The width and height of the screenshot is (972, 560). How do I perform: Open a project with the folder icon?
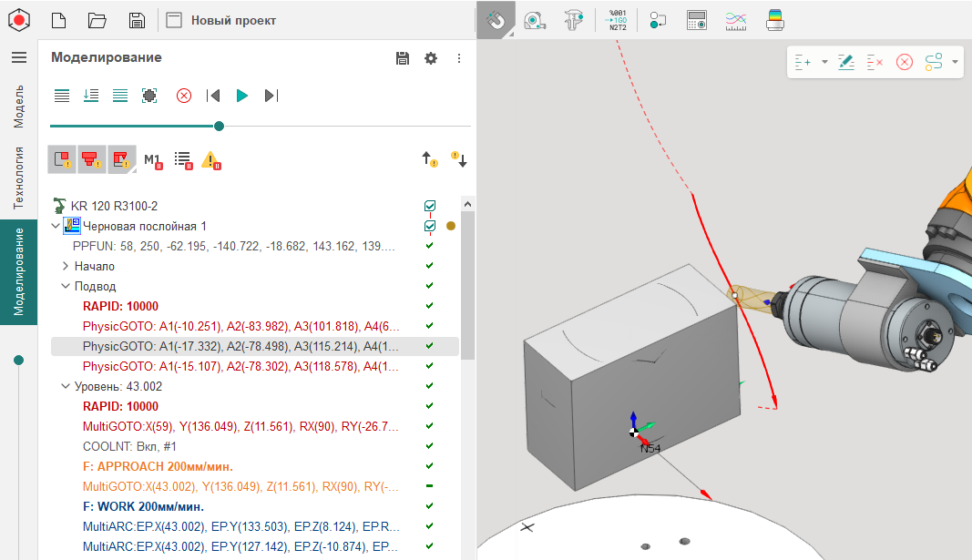click(97, 20)
